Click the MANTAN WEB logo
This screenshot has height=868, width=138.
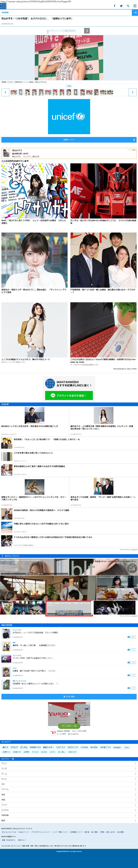click(3, 6)
